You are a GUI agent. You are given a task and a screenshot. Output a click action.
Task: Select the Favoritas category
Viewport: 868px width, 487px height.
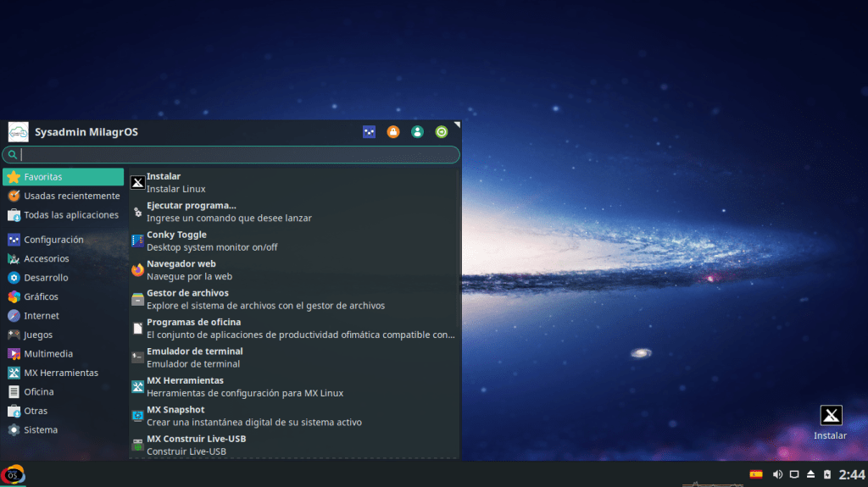coord(63,177)
